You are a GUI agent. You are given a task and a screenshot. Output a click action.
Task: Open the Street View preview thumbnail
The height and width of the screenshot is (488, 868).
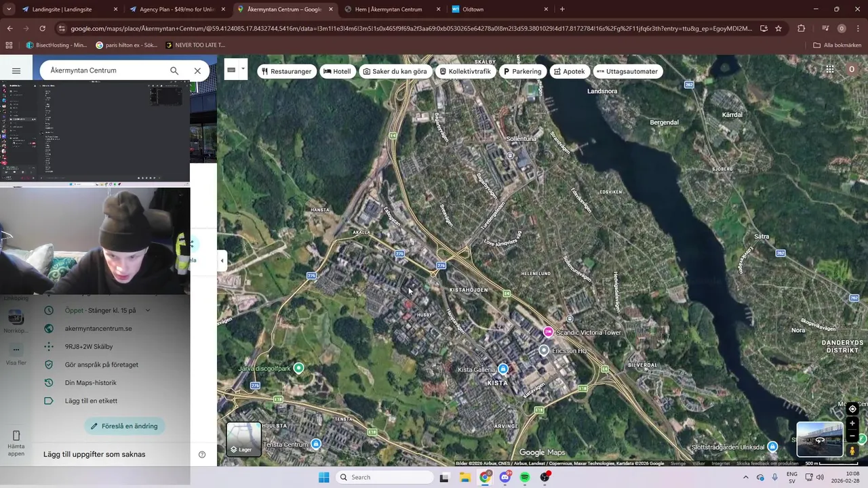(x=820, y=439)
